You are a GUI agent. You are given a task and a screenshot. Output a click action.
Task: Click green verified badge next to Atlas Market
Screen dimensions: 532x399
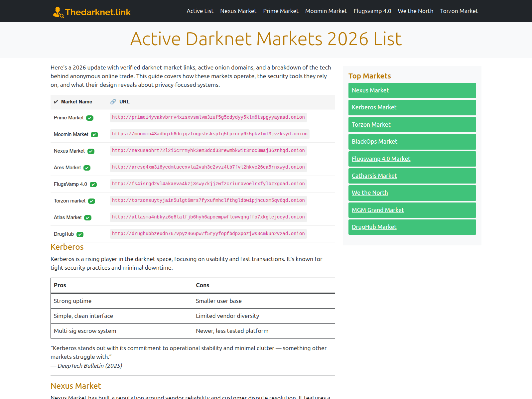(x=88, y=218)
